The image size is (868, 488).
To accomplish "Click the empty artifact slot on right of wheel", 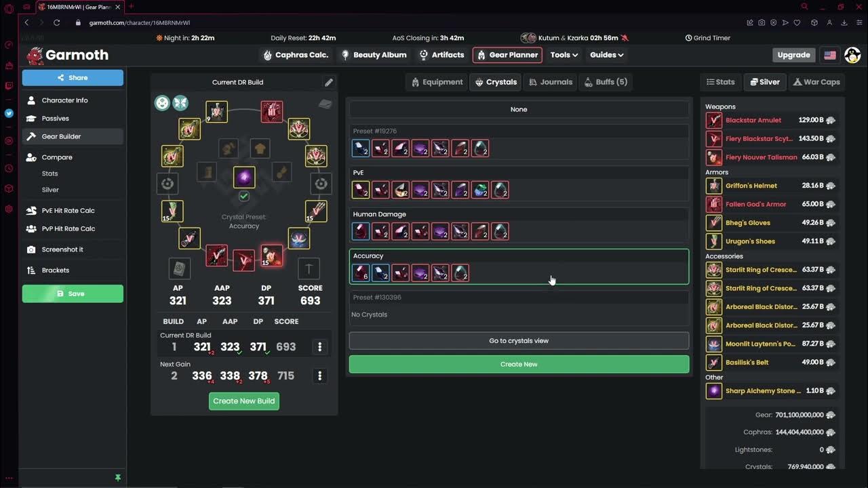I will [321, 184].
